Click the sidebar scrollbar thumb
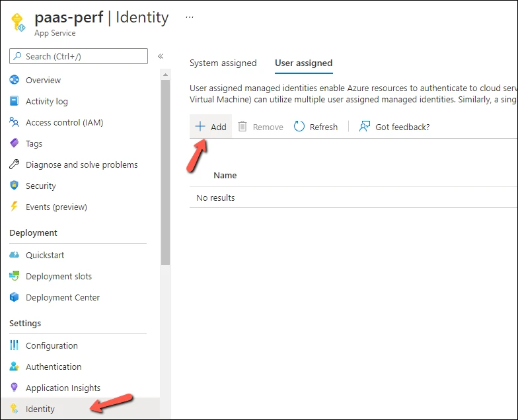This screenshot has width=518, height=420. pyautogui.click(x=165, y=172)
